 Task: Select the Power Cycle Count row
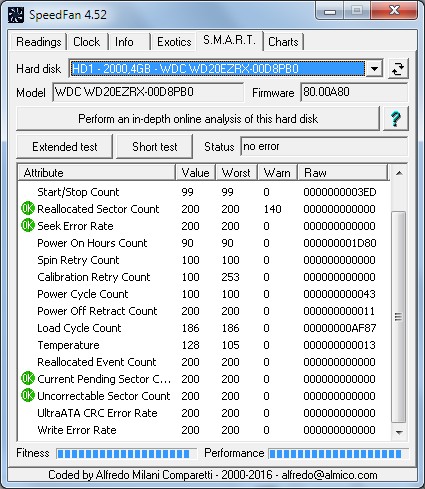[x=203, y=294]
